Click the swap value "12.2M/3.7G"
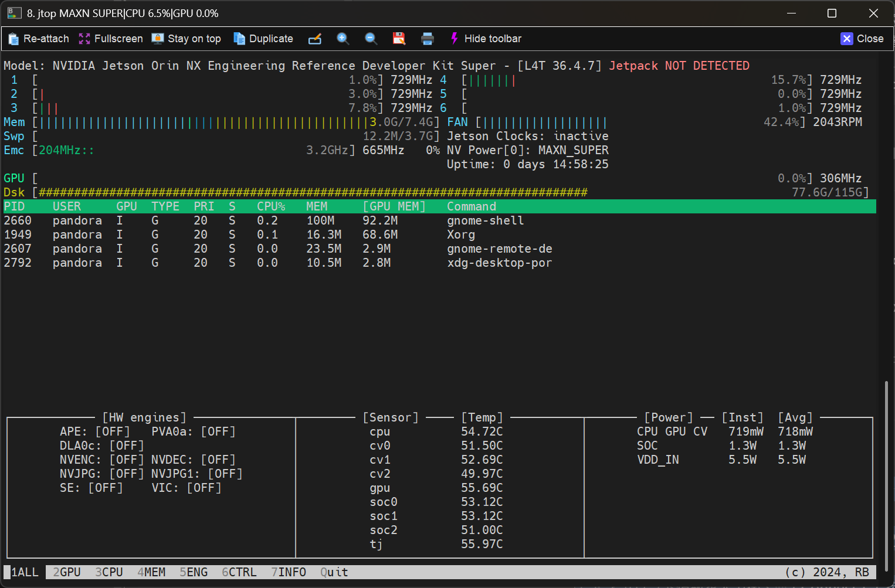 [x=398, y=136]
